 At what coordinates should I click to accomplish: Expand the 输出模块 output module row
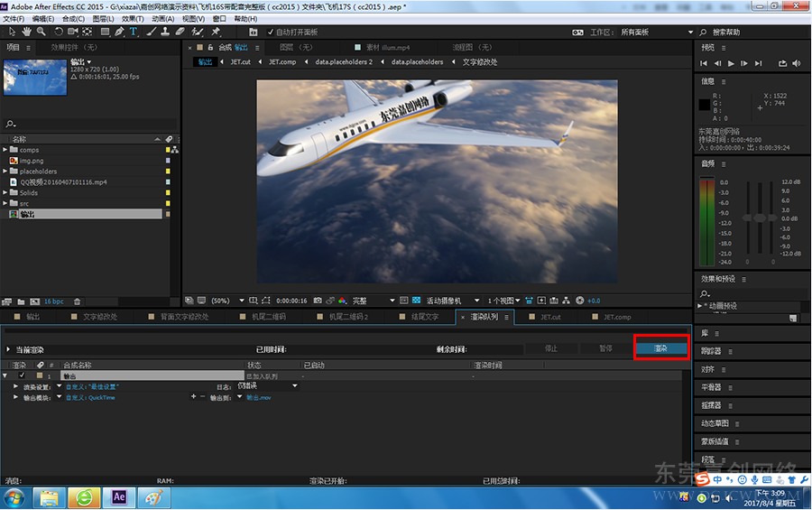tap(15, 397)
